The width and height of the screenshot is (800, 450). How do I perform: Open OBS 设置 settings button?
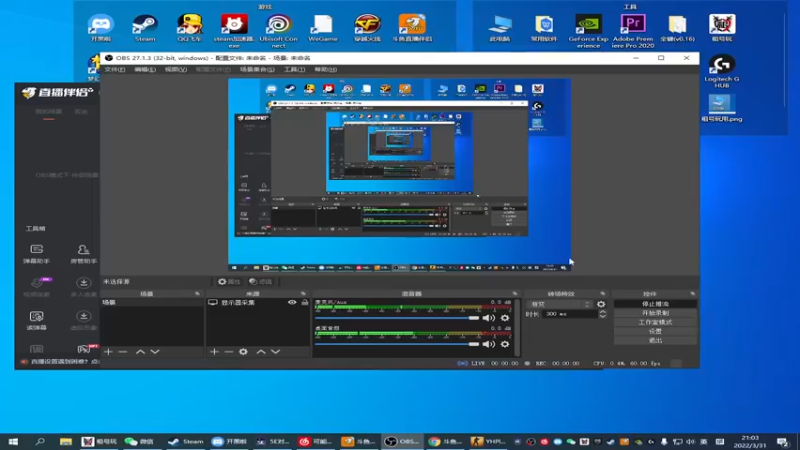[x=655, y=331]
